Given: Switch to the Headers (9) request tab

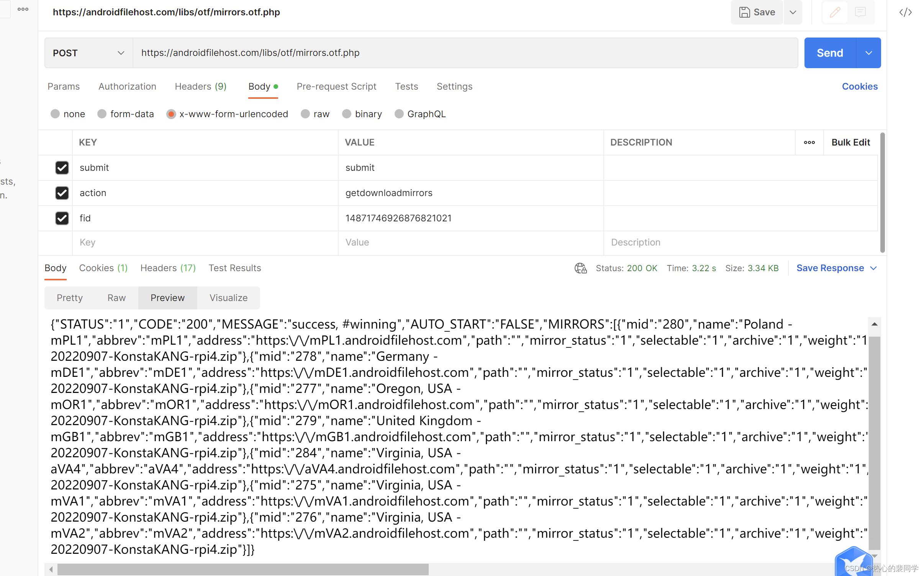Looking at the screenshot, I should pos(200,87).
